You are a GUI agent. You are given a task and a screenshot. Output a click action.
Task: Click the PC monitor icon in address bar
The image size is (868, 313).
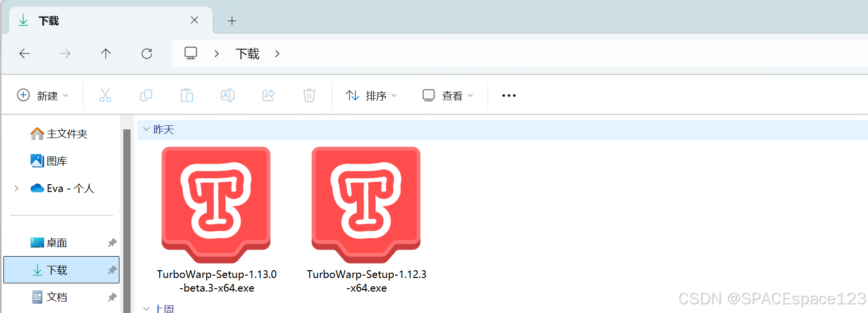191,53
